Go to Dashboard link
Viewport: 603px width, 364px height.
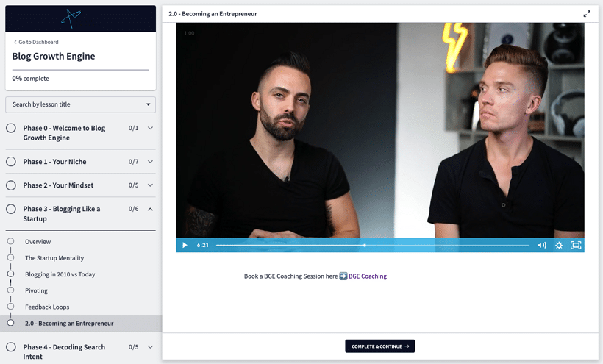[37, 42]
